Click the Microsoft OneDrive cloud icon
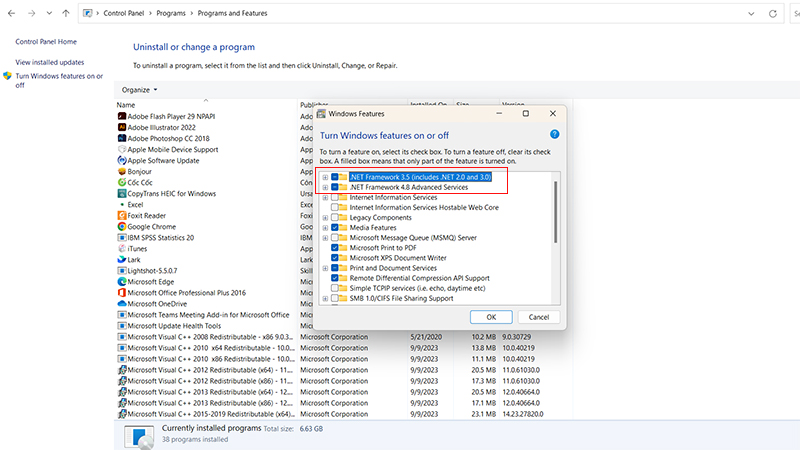This screenshot has height=450, width=800. click(x=122, y=304)
